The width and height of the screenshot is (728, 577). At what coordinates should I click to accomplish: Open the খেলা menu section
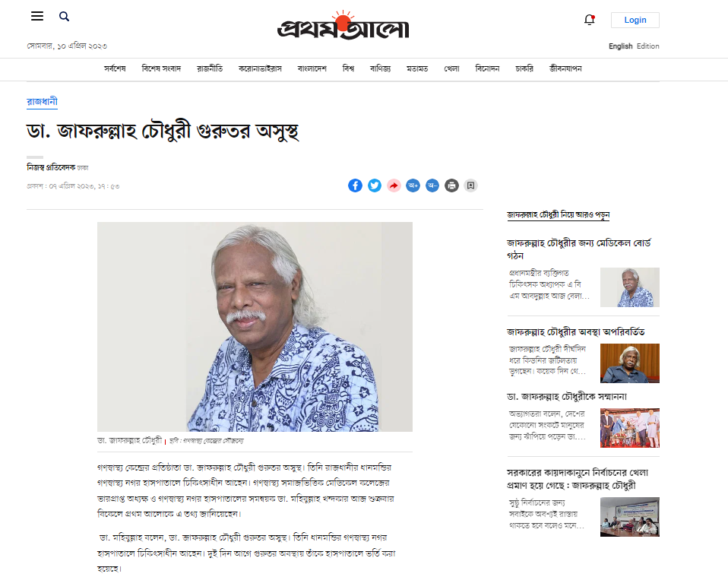click(x=451, y=68)
